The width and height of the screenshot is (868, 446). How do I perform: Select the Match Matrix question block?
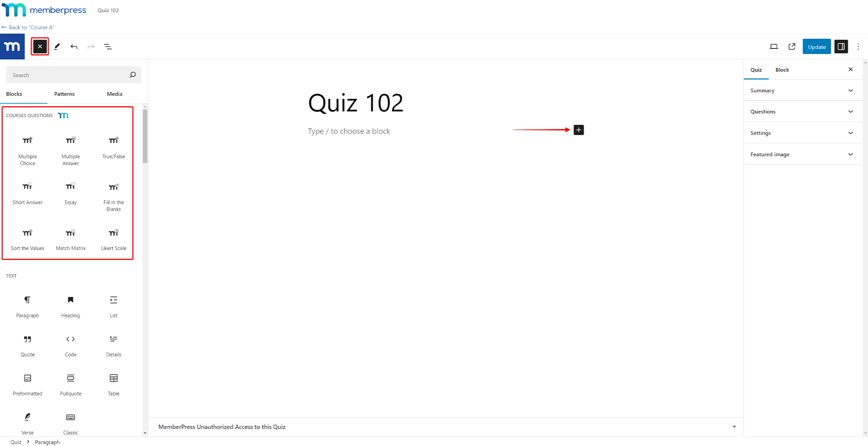70,238
